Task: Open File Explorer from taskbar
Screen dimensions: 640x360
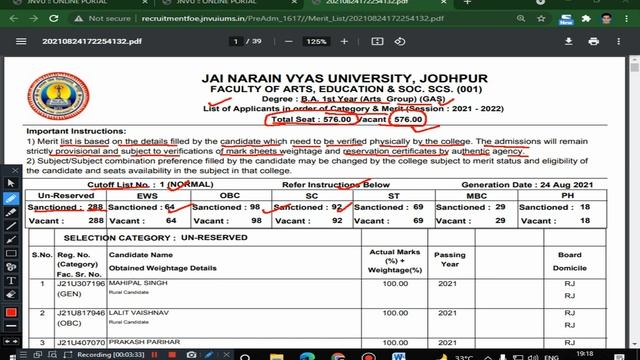Action: 276,356
